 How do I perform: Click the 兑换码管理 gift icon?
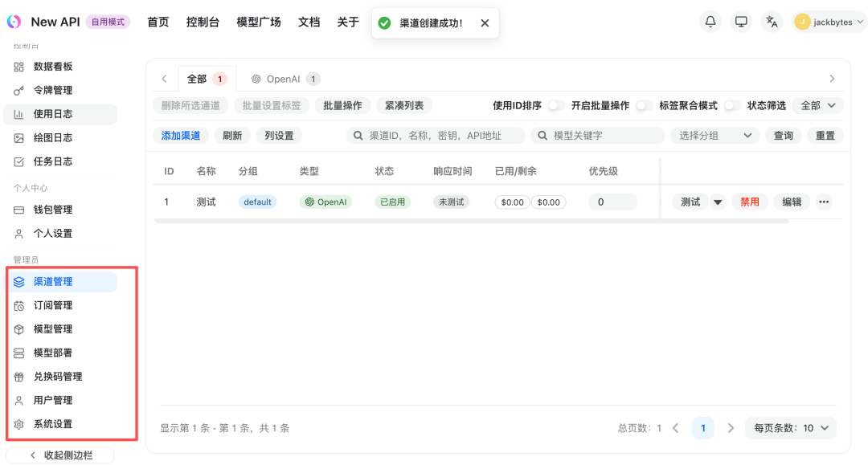[18, 377]
